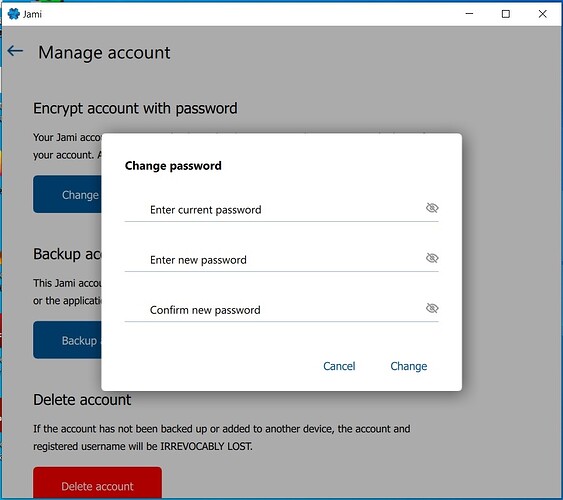
Task: Click the back arrow beside Manage account
Action: point(15,51)
